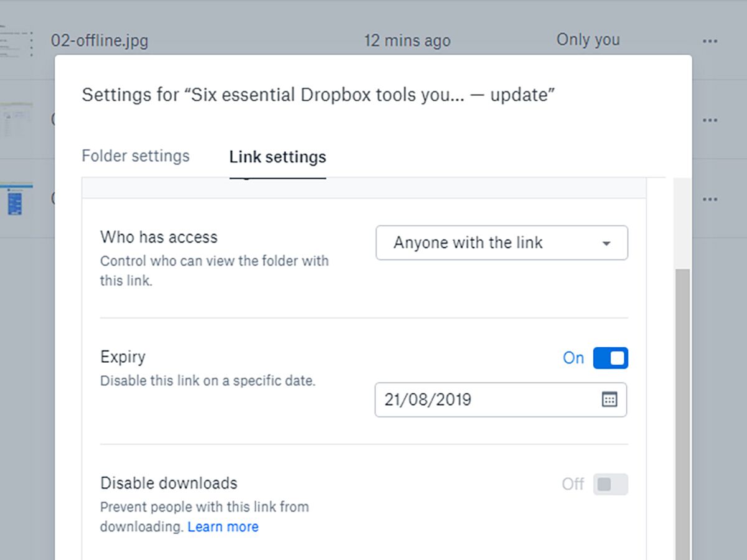The height and width of the screenshot is (560, 747).
Task: Open the Learn more link
Action: tap(223, 526)
